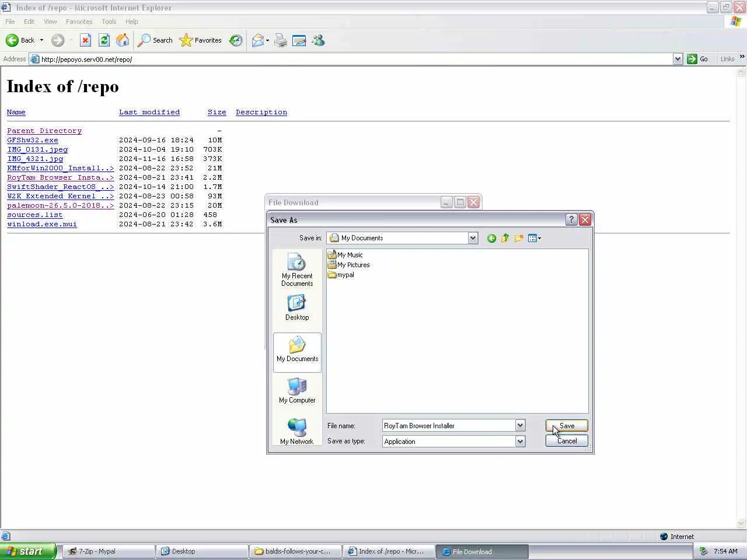Click the Help question mark in Save As
The width and height of the screenshot is (747, 560).
(571, 219)
